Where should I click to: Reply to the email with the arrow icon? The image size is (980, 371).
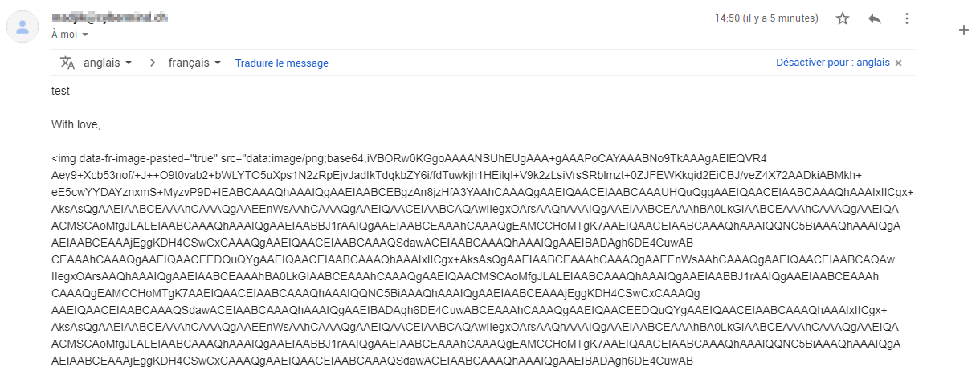point(875,18)
